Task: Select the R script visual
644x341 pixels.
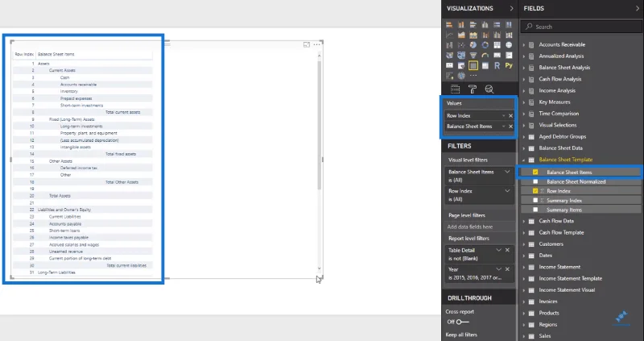Action: tap(497, 66)
